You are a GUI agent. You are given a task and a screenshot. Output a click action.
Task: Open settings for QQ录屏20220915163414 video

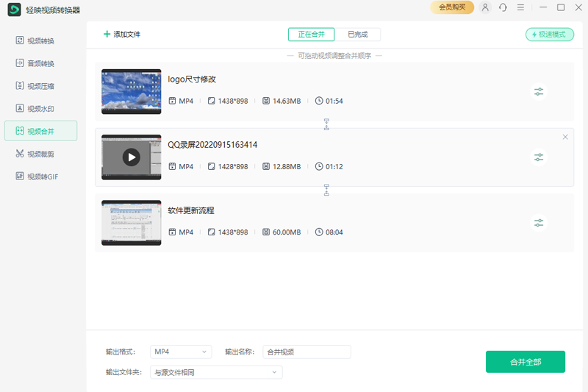pos(539,157)
